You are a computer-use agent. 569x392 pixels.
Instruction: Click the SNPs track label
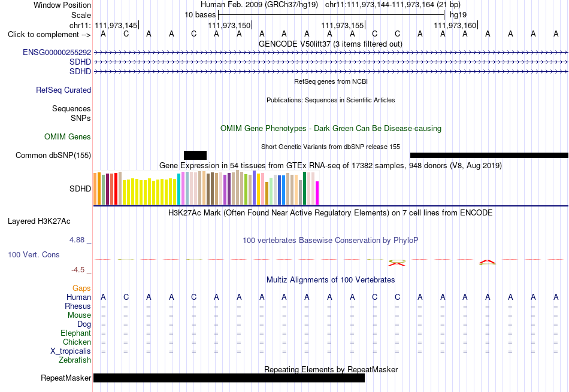coord(81,118)
